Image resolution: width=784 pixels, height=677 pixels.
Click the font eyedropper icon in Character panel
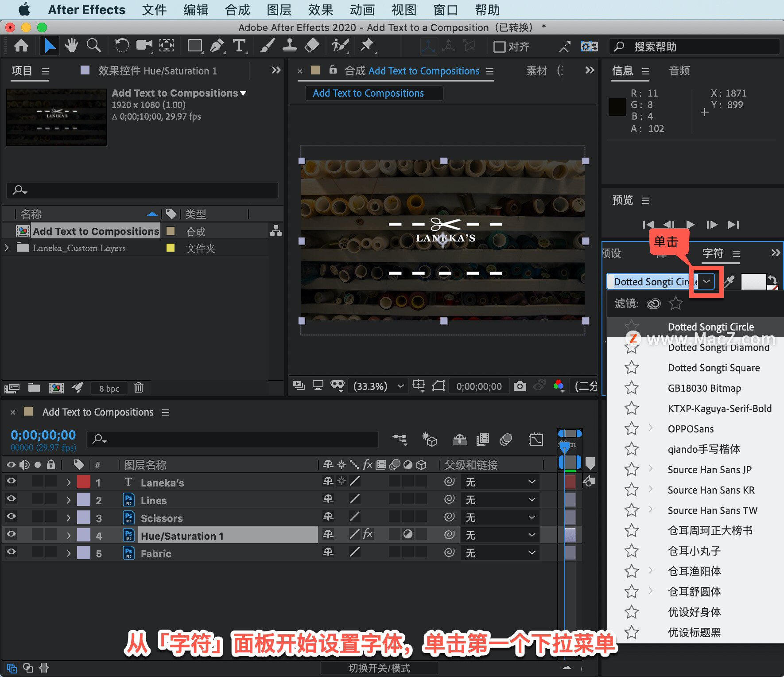click(729, 281)
